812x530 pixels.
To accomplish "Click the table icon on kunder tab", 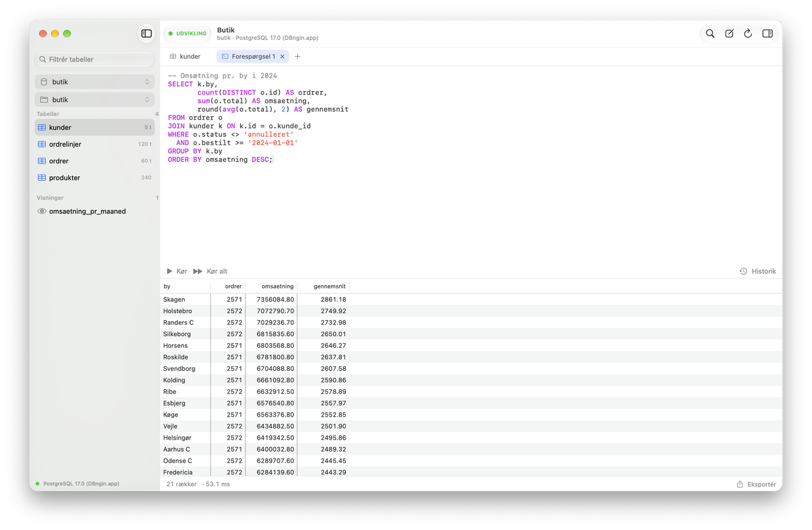I will point(173,56).
